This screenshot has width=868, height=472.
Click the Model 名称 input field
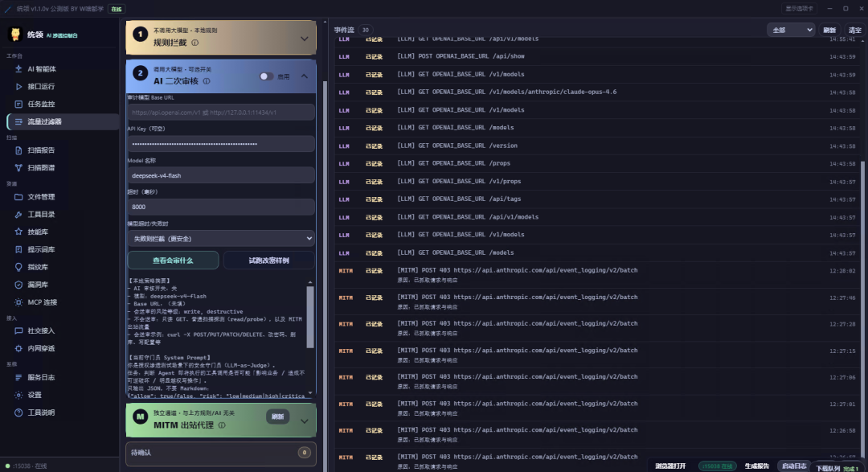coord(222,175)
